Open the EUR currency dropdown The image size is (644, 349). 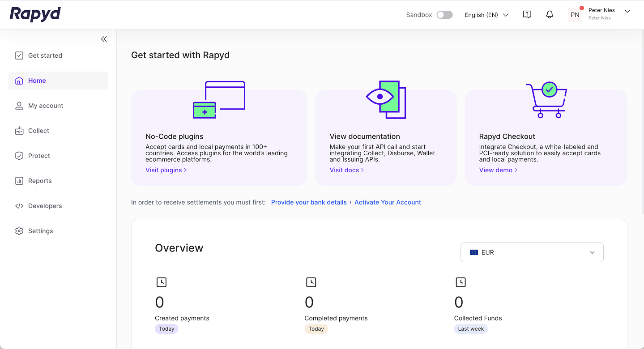(532, 252)
